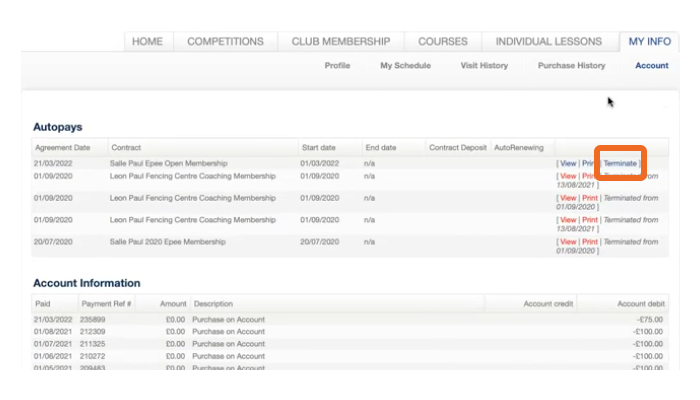The height and width of the screenshot is (400, 700).
Task: Open the Profile sub-page
Action: click(x=337, y=66)
